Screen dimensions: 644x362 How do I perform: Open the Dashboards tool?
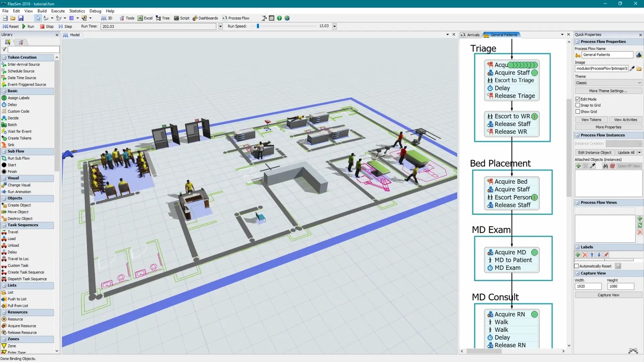(x=205, y=18)
